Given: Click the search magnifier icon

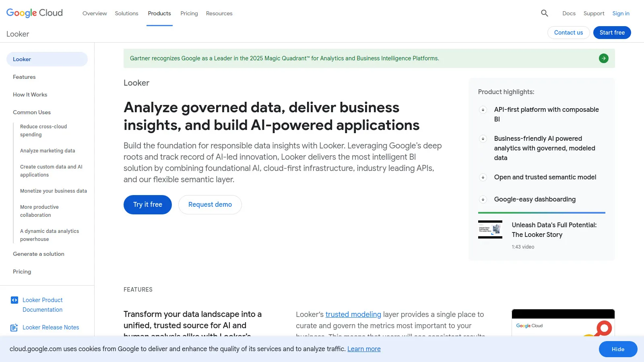Looking at the screenshot, I should coord(544,13).
